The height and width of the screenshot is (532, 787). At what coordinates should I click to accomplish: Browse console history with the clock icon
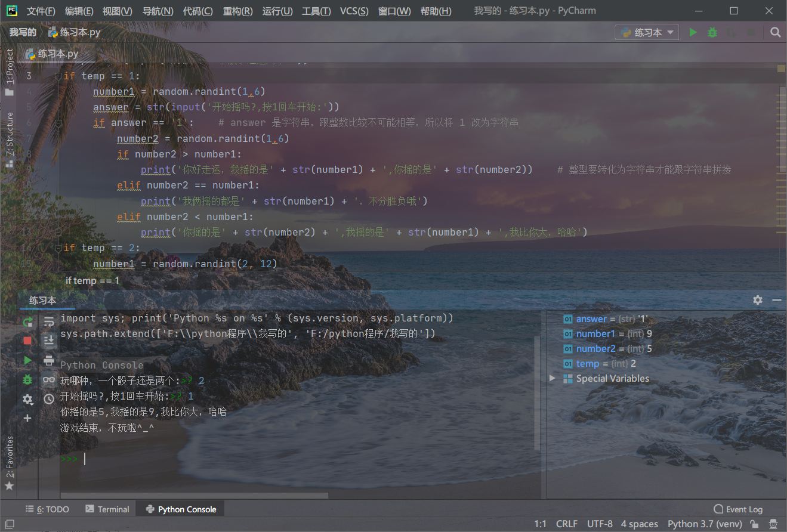[x=49, y=399]
